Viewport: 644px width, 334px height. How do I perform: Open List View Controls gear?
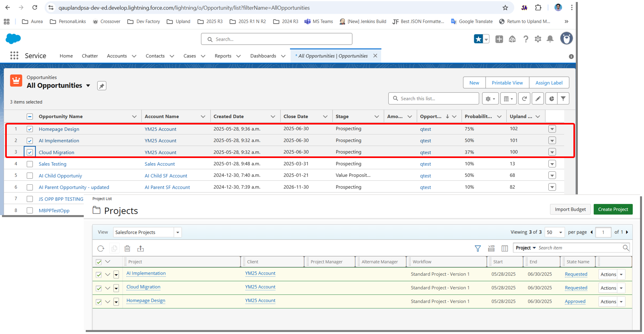click(490, 99)
